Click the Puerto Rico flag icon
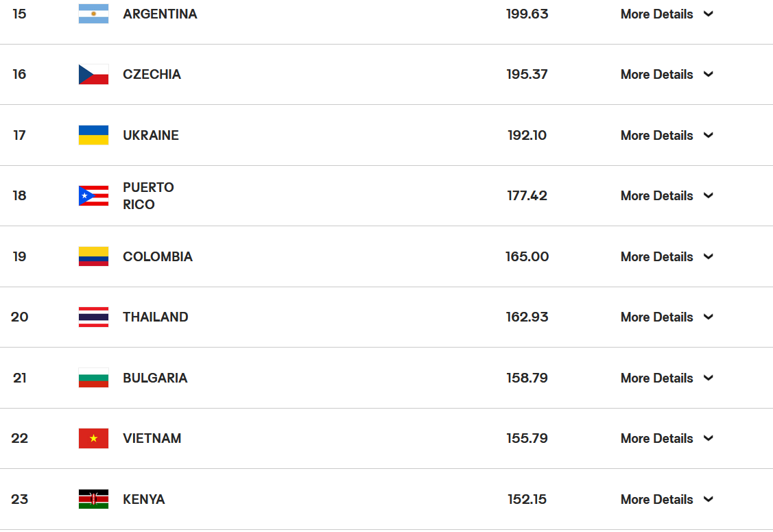 [94, 195]
